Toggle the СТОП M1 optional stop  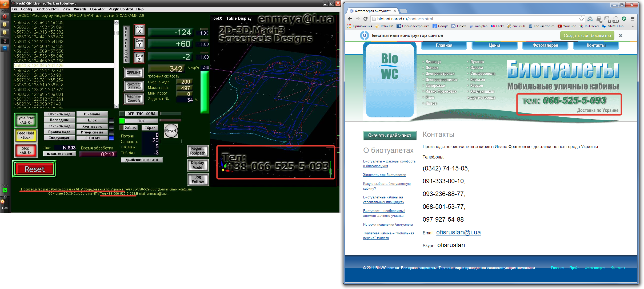click(x=92, y=138)
